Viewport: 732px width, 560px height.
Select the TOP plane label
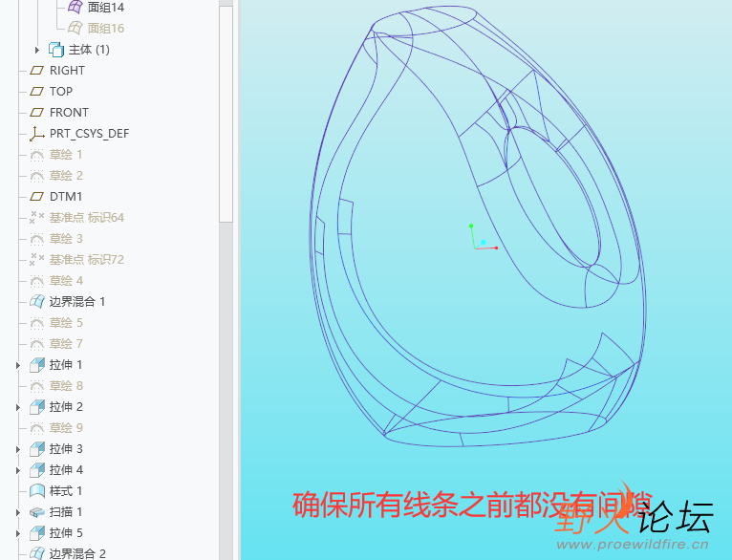[x=61, y=92]
